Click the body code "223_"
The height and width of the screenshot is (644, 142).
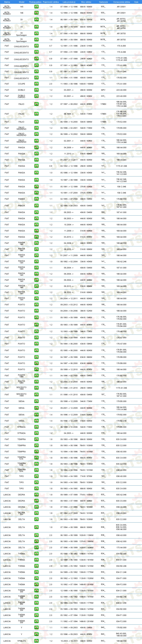tap(103, 96)
